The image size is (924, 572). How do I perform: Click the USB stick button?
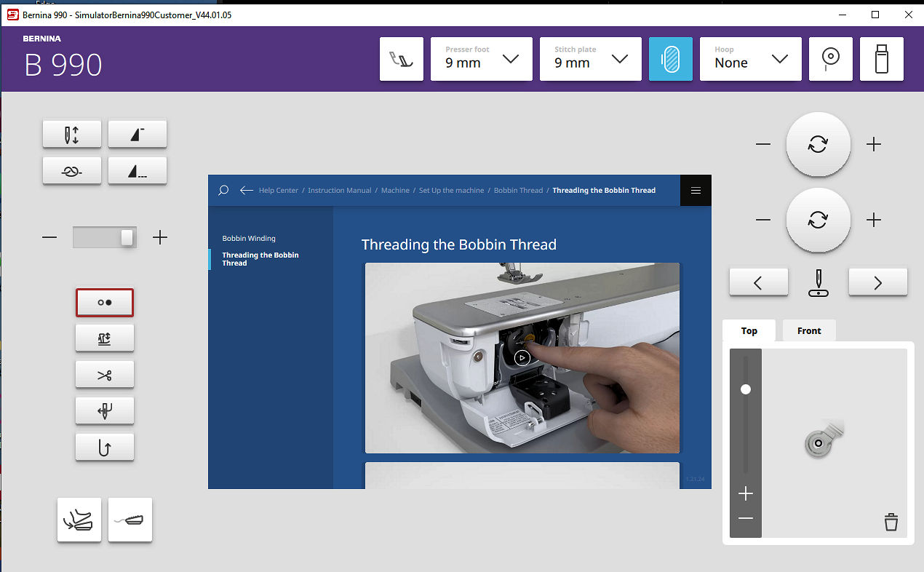point(882,59)
